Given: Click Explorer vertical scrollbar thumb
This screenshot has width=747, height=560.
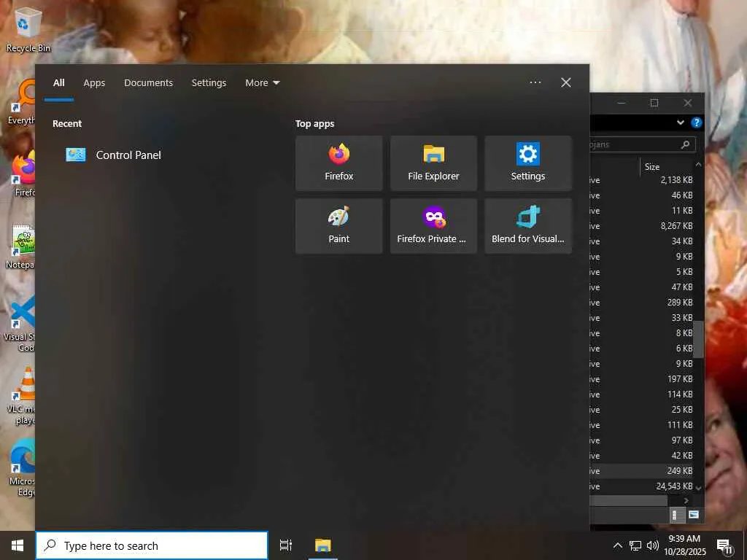Looking at the screenshot, I should coord(698,339).
